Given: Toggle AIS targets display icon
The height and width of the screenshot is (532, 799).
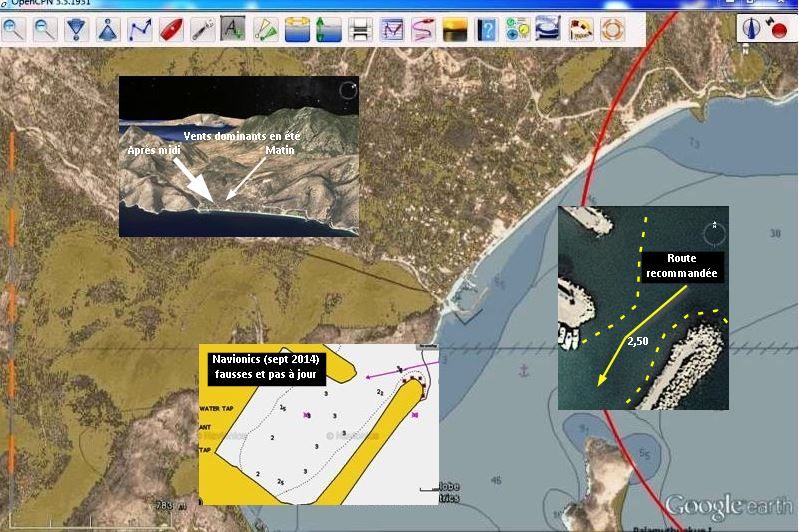Looking at the screenshot, I should click(265, 30).
